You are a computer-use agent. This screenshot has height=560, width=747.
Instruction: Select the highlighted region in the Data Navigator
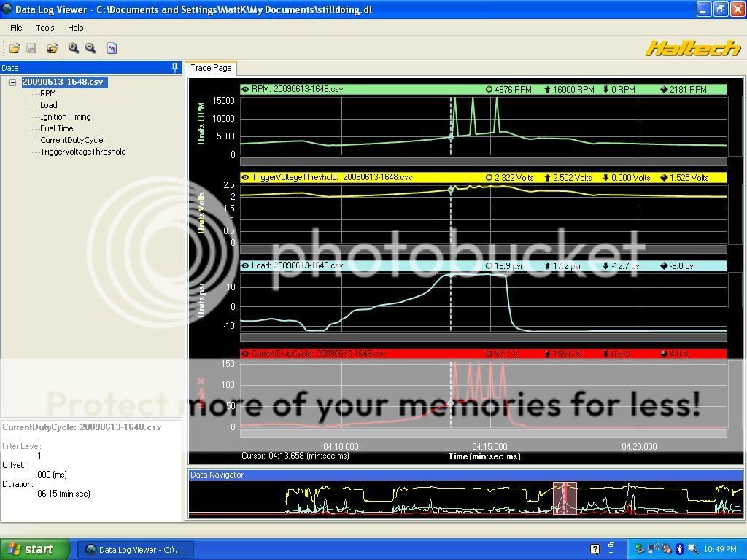coord(566,498)
